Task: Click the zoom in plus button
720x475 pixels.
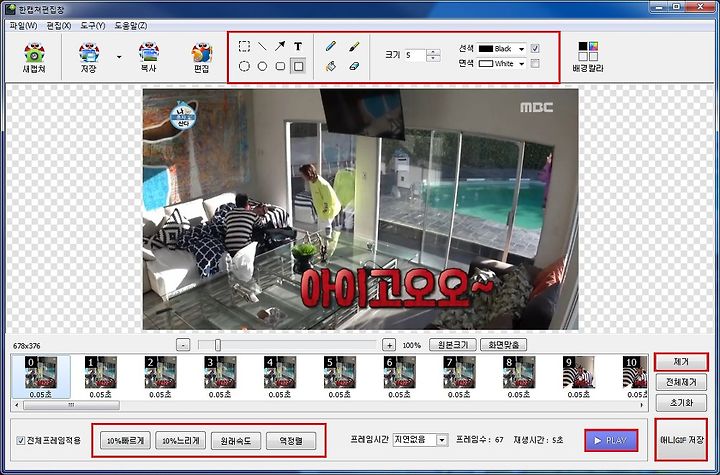Action: click(x=389, y=345)
